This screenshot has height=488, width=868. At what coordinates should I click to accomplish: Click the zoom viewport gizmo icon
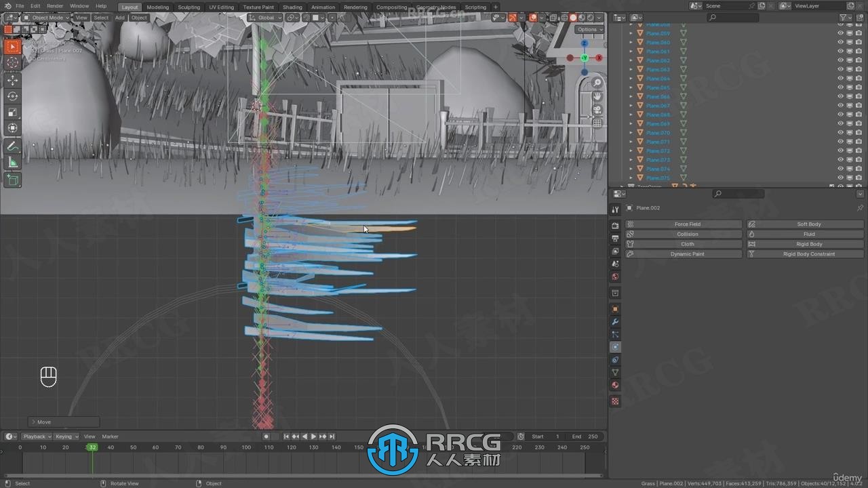point(597,83)
